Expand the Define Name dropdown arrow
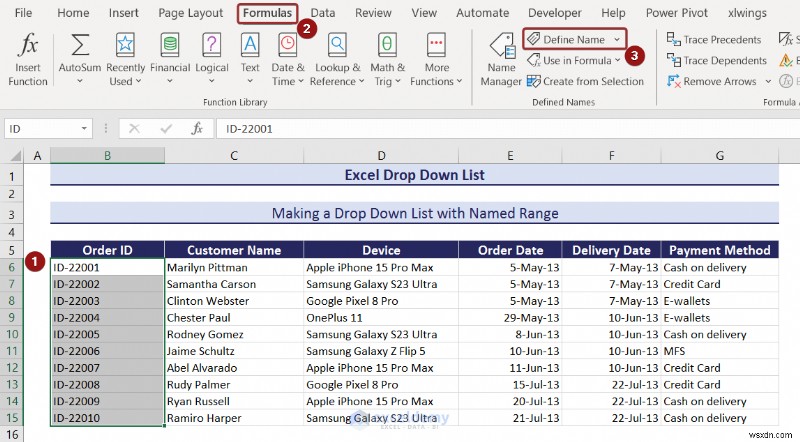800x442 pixels. [x=617, y=39]
